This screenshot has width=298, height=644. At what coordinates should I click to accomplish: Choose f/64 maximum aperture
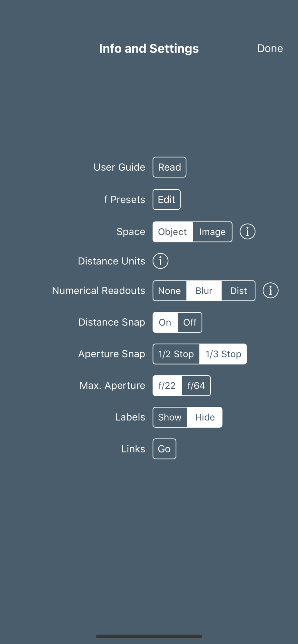[196, 385]
